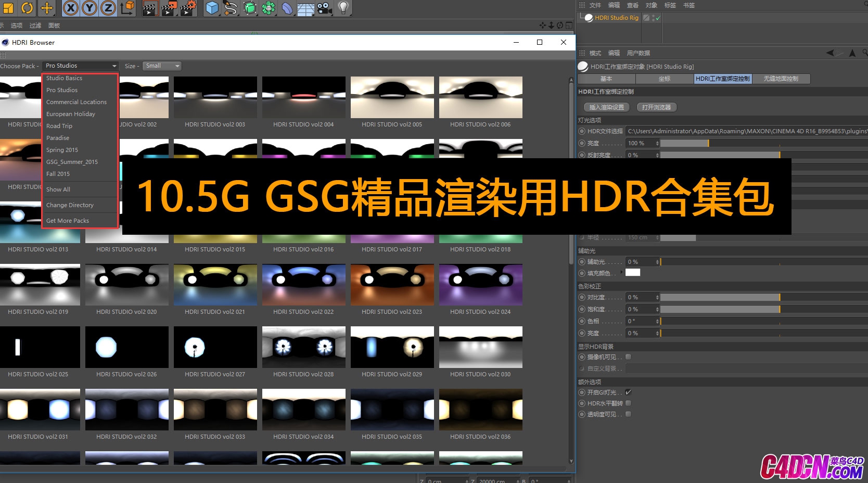Open 用户数据 menu in Attribute Manager
868x483 pixels.
pos(638,53)
